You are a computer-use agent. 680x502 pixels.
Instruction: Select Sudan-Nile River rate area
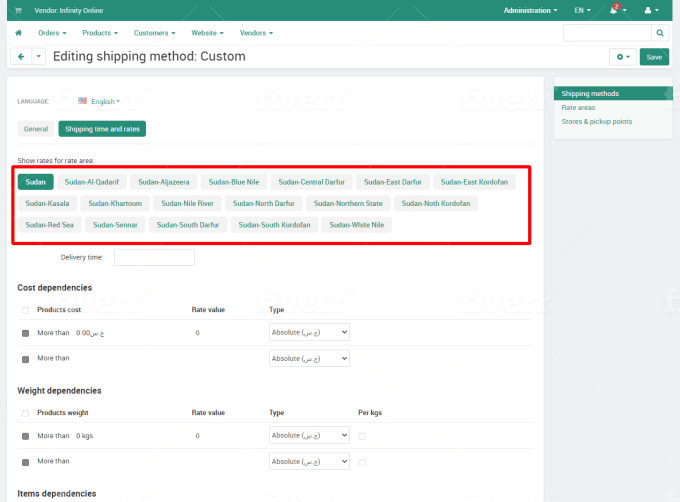(x=187, y=203)
